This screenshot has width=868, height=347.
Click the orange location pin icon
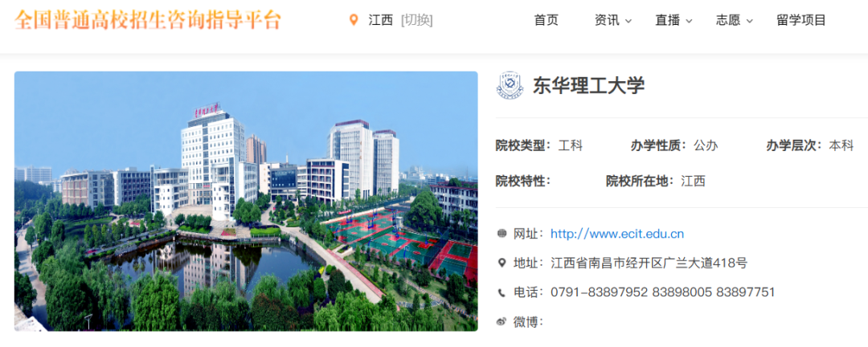(354, 20)
